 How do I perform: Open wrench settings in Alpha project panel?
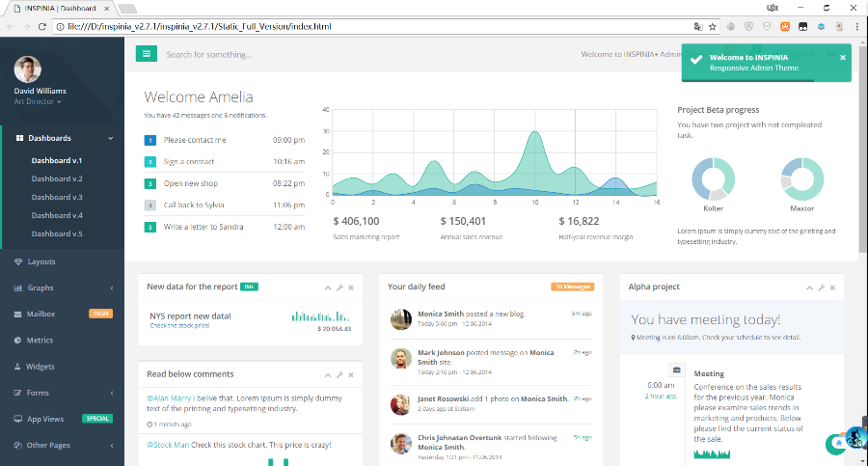(822, 288)
